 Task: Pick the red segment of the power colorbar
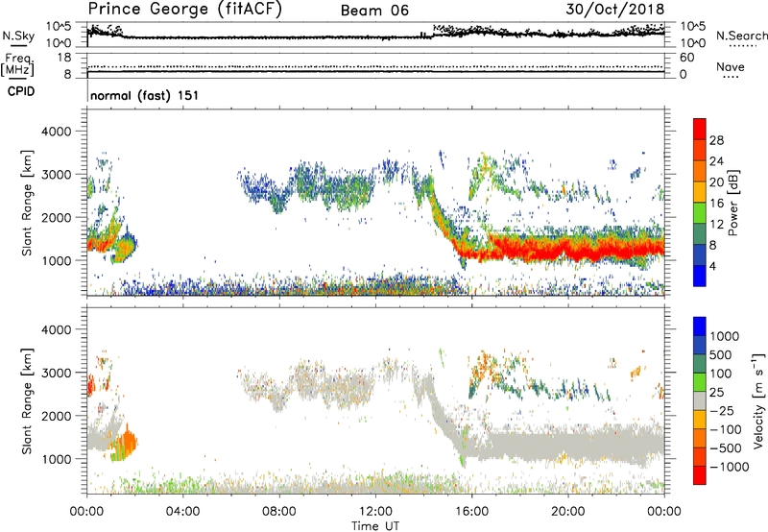[x=700, y=130]
